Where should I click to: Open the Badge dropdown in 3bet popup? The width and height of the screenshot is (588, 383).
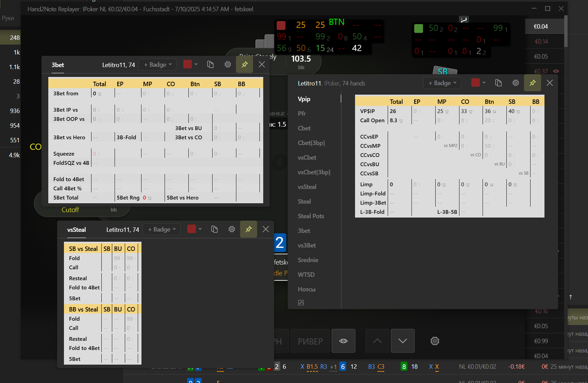pos(158,65)
